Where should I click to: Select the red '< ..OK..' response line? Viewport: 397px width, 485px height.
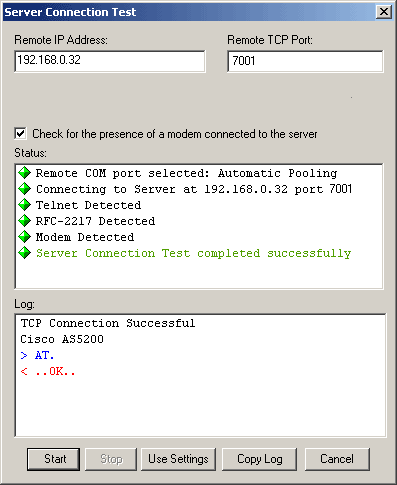pyautogui.click(x=48, y=371)
